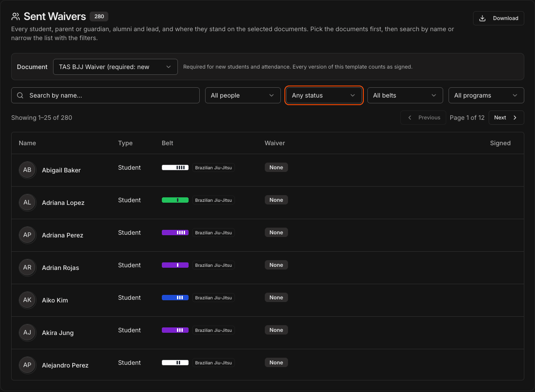Screen dimensions: 535x392
Task: Open Akira Jung's name
Action: [58, 333]
